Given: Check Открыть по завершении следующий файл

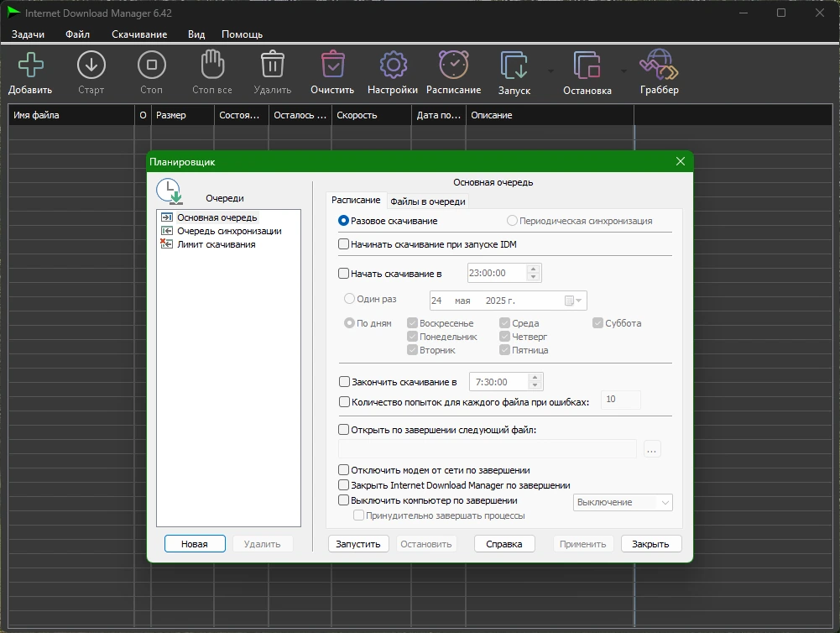Looking at the screenshot, I should click(x=343, y=429).
